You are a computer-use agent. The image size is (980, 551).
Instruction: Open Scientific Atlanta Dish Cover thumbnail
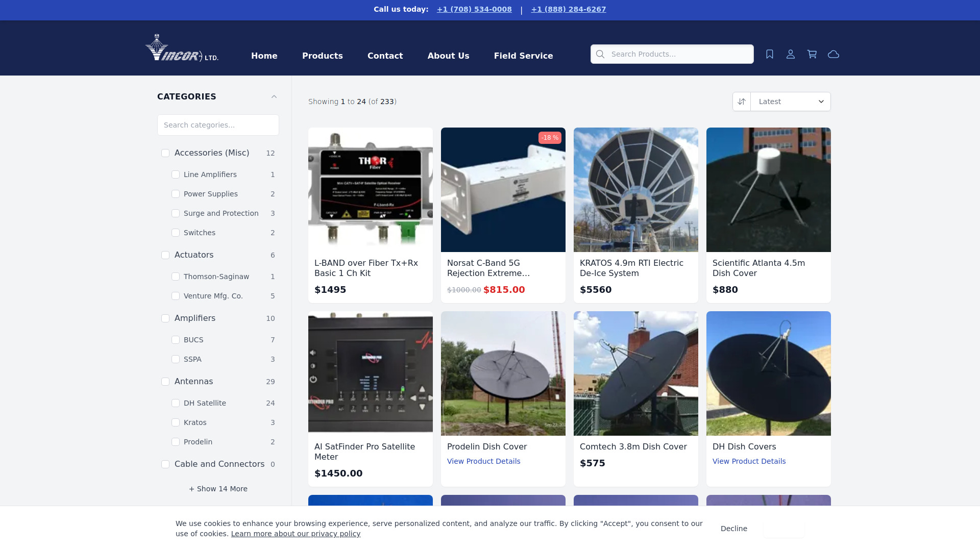point(769,190)
